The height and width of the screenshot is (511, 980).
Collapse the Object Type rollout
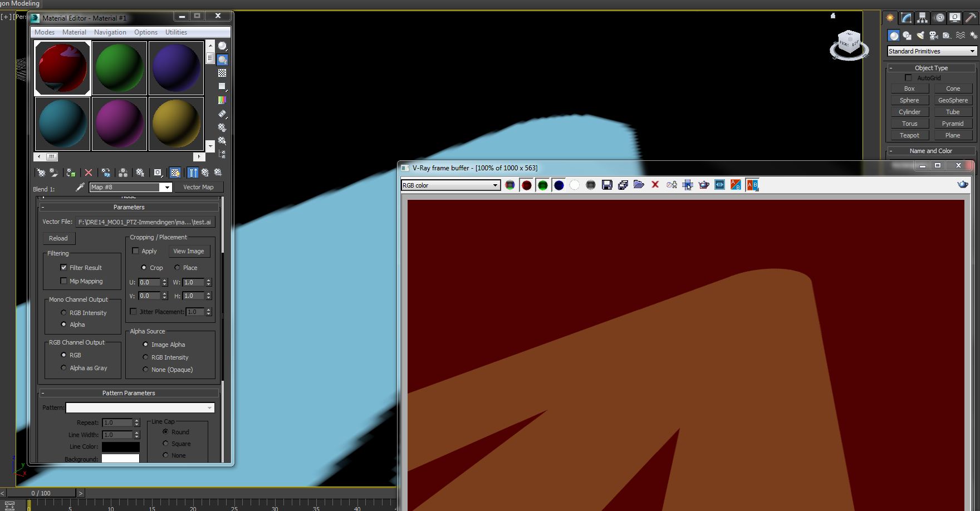point(931,68)
